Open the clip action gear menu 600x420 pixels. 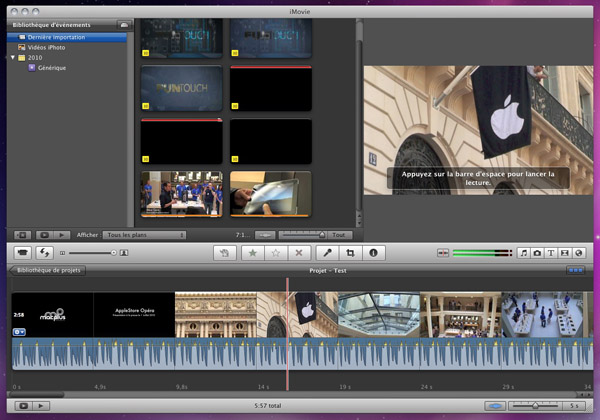pyautogui.click(x=19, y=332)
